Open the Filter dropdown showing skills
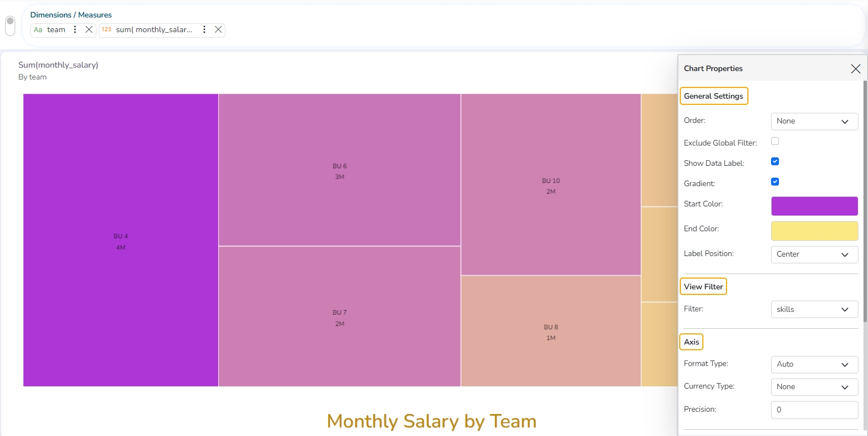 click(814, 310)
